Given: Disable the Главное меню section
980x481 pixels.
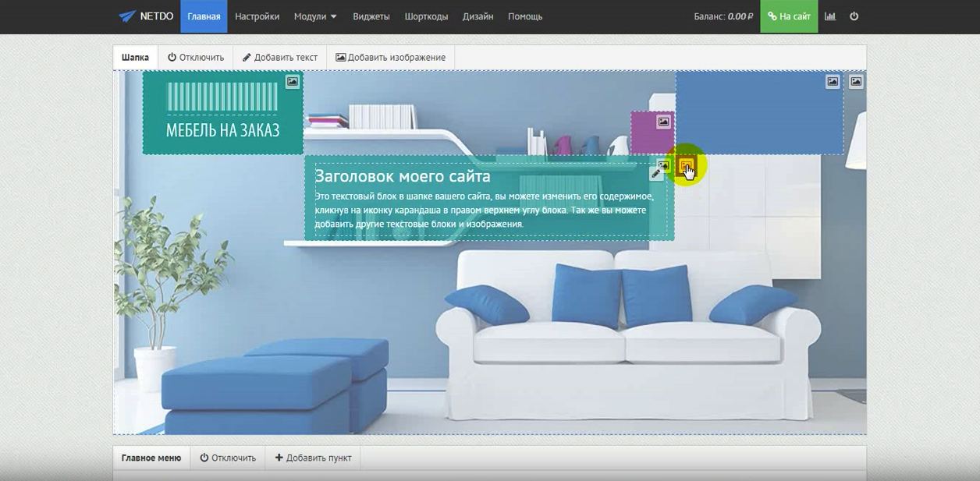Looking at the screenshot, I should coord(228,458).
